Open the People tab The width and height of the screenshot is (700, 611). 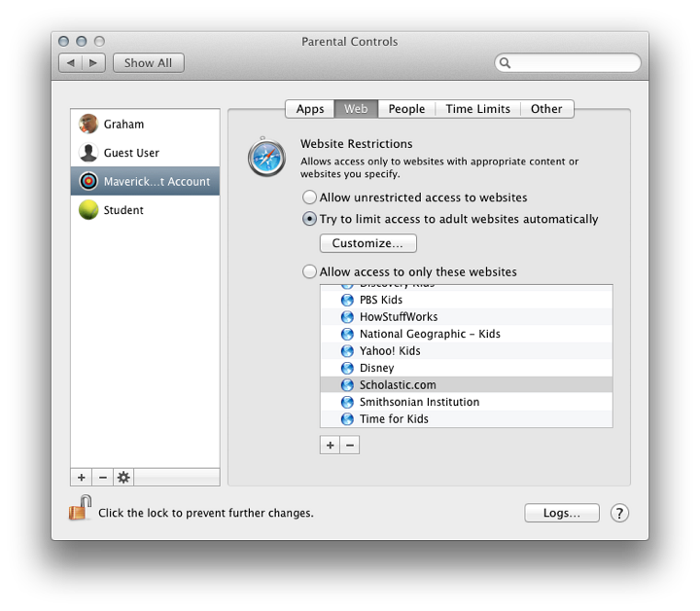[x=406, y=109]
